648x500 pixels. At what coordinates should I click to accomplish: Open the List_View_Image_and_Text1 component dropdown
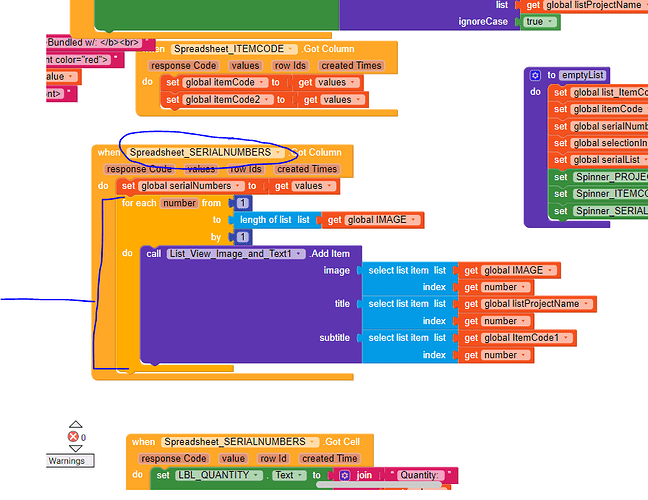point(298,254)
